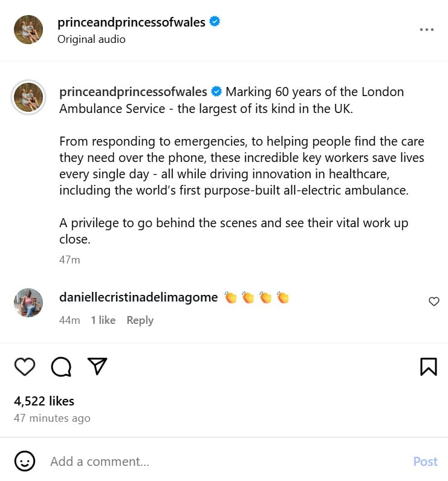View list of 4,522 likes
Image resolution: width=448 pixels, height=481 pixels.
click(44, 401)
